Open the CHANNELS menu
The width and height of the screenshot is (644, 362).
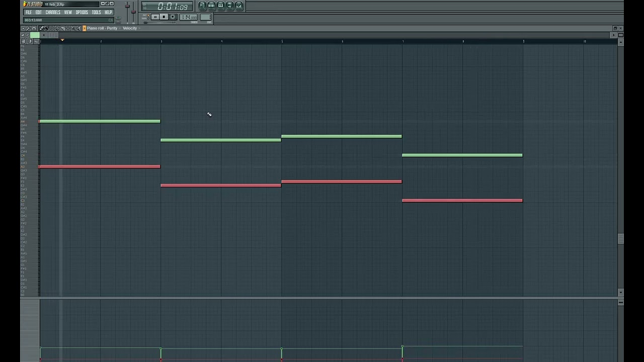click(53, 12)
